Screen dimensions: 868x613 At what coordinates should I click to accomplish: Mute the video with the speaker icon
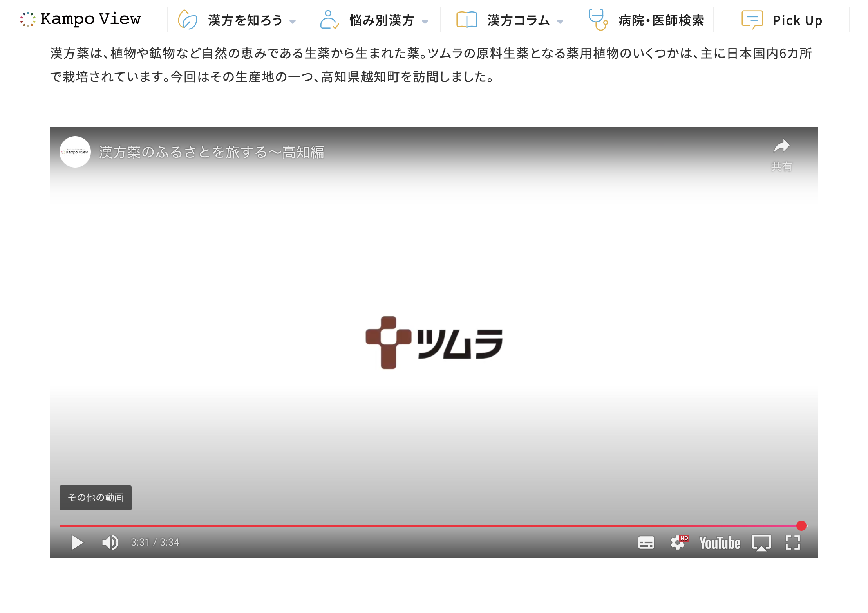pyautogui.click(x=110, y=543)
